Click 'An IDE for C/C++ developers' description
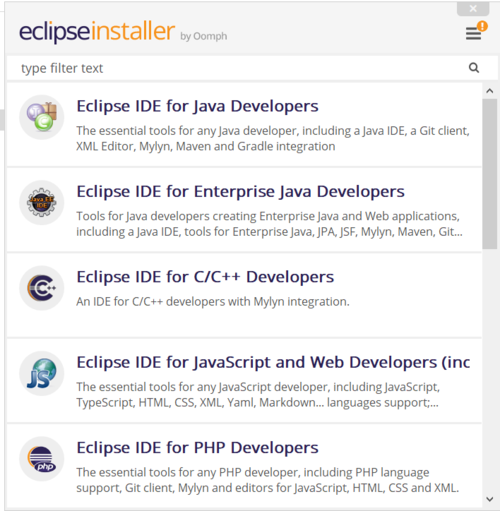This screenshot has width=500, height=511. tap(213, 302)
